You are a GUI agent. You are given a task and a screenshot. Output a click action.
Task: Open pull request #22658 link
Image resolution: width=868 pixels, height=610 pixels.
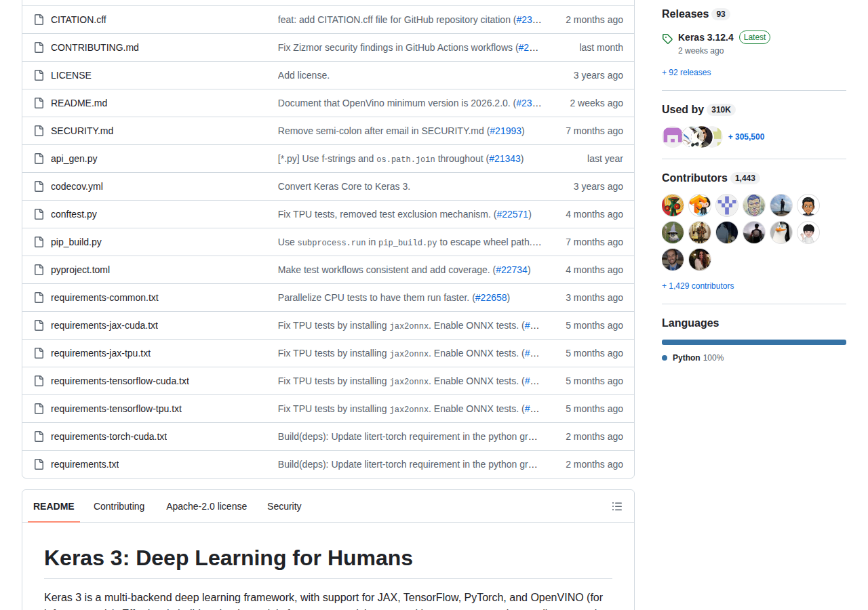coord(491,298)
